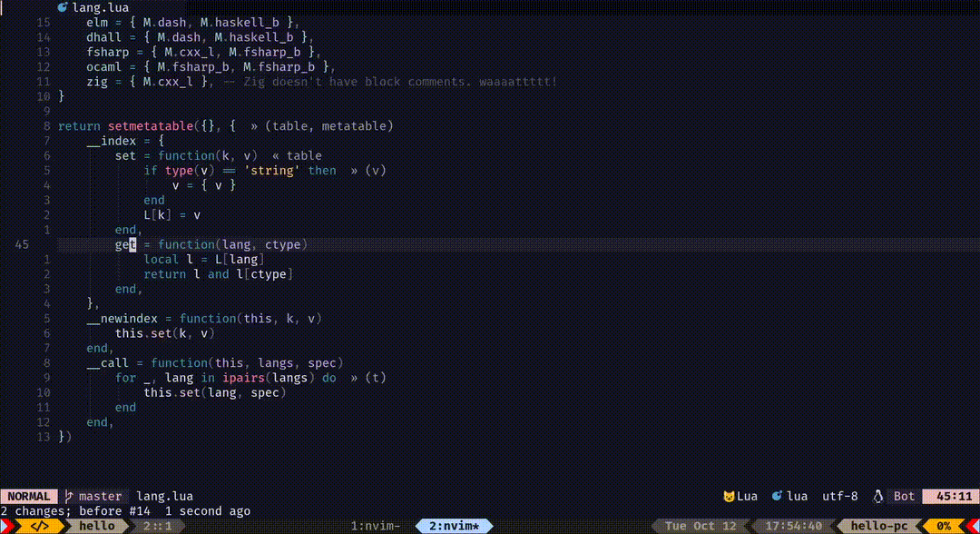The height and width of the screenshot is (534, 980).
Task: Click 'get = function(lang, ctype)' on line 45
Action: coord(211,245)
